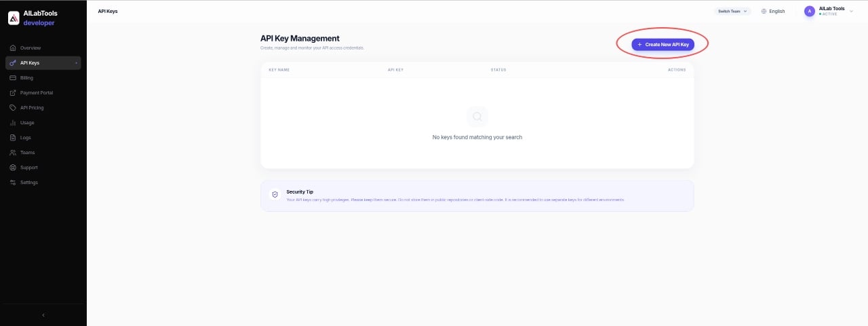Click the Usage bar-chart icon
The height and width of the screenshot is (326, 868).
(x=13, y=123)
